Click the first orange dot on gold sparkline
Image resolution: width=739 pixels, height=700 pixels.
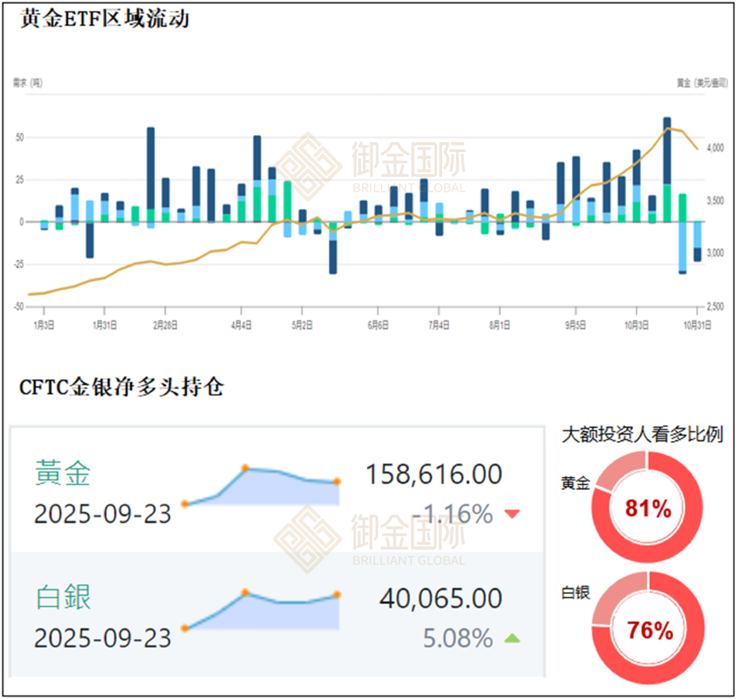click(x=185, y=504)
